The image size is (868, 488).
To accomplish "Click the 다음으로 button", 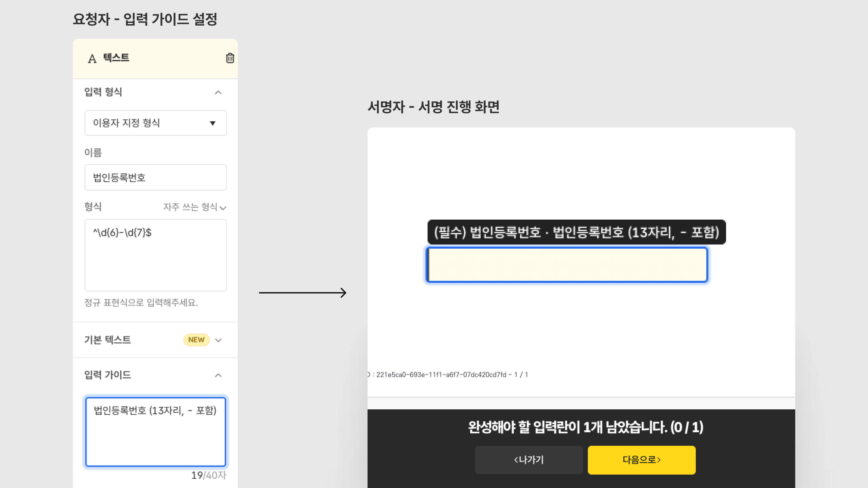I will pyautogui.click(x=642, y=460).
